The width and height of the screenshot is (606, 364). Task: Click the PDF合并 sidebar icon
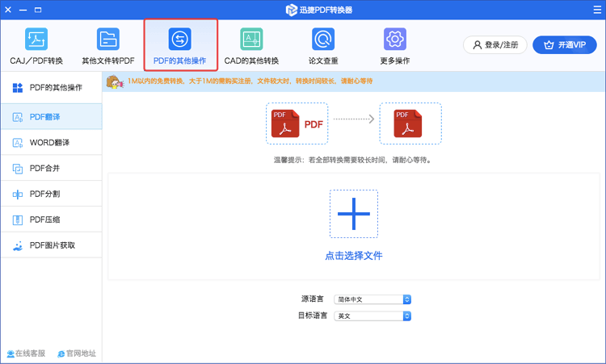coord(18,169)
